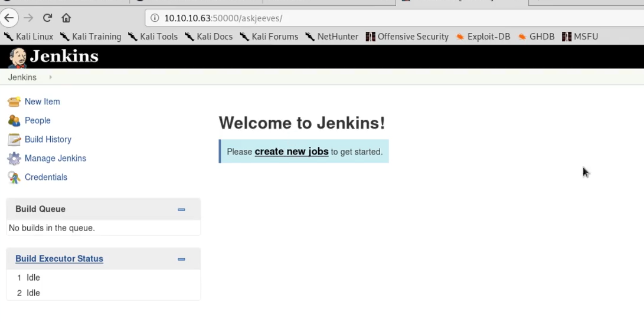Image resolution: width=644 pixels, height=322 pixels.
Task: Go back with the browser back arrow
Action: (x=9, y=18)
